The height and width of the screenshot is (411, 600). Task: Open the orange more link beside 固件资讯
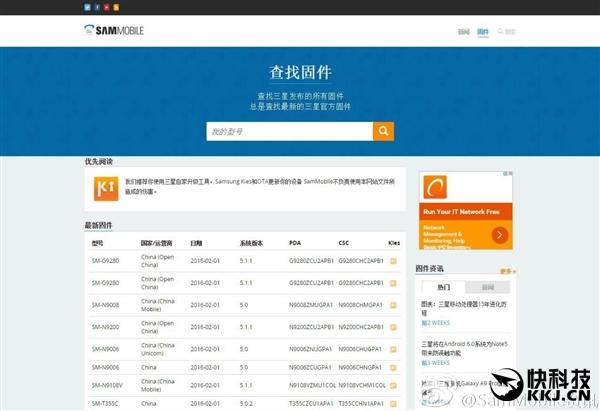(x=508, y=271)
